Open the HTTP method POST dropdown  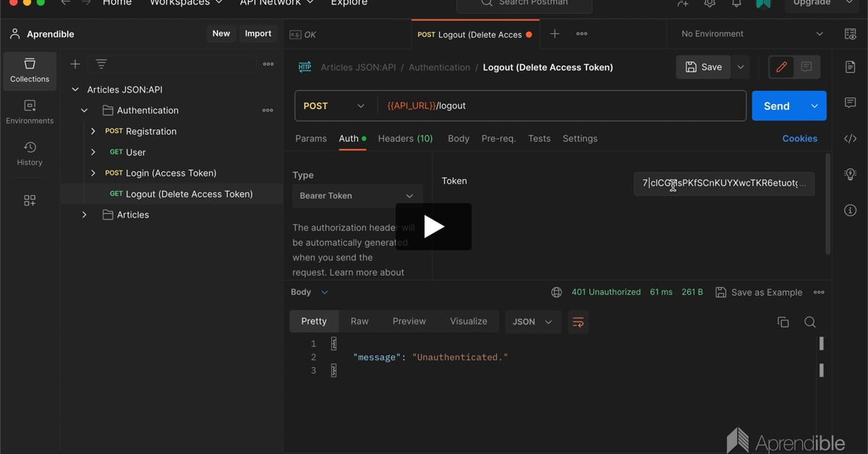(x=333, y=106)
